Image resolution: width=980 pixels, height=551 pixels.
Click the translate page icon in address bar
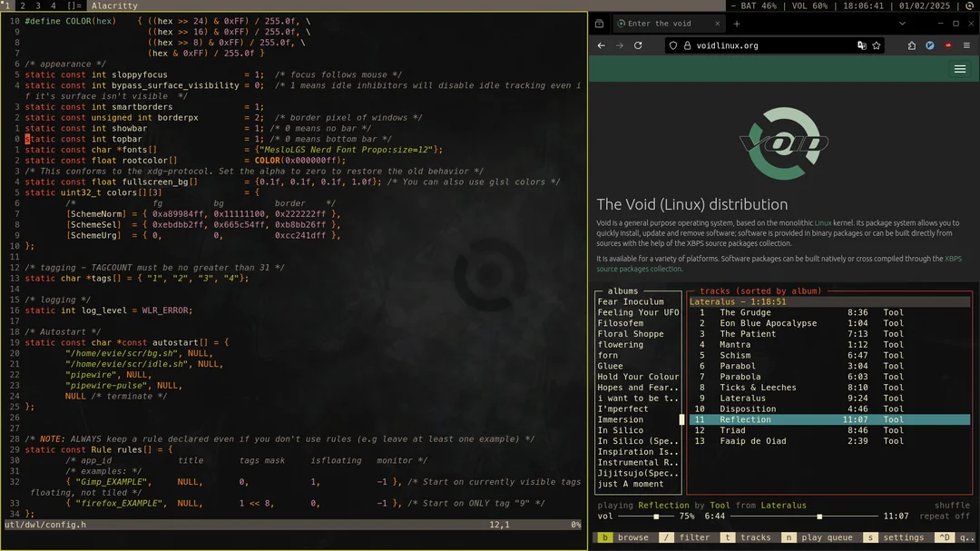[861, 45]
